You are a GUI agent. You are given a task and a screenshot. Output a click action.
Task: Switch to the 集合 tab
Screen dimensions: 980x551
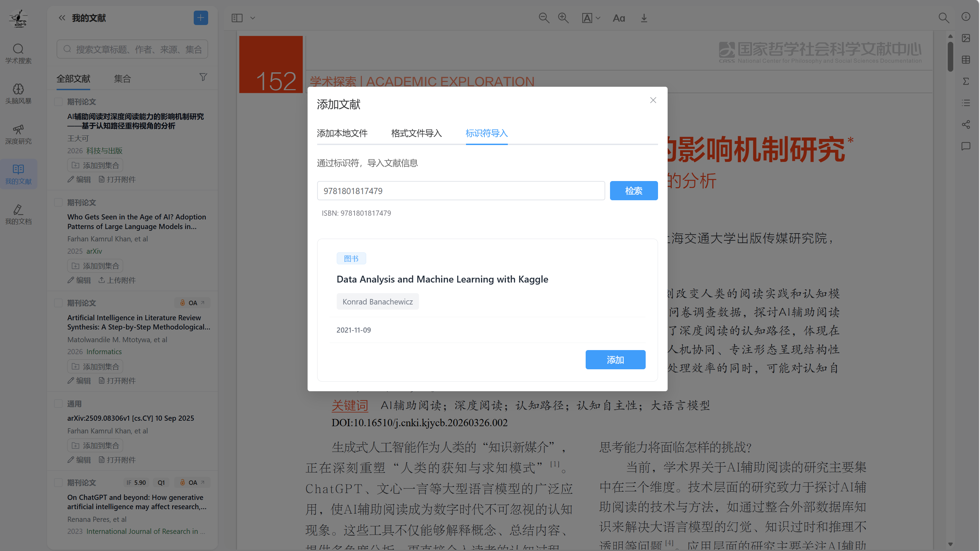pos(122,79)
